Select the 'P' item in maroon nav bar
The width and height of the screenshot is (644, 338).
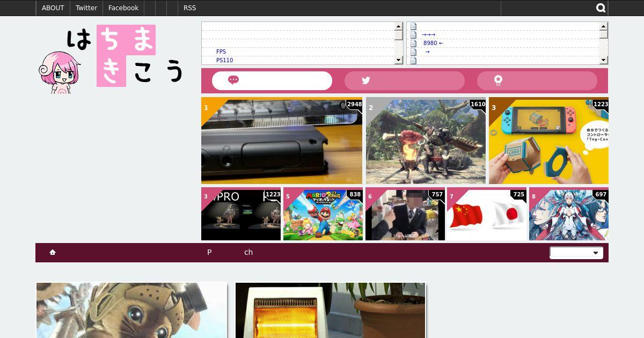pyautogui.click(x=209, y=252)
